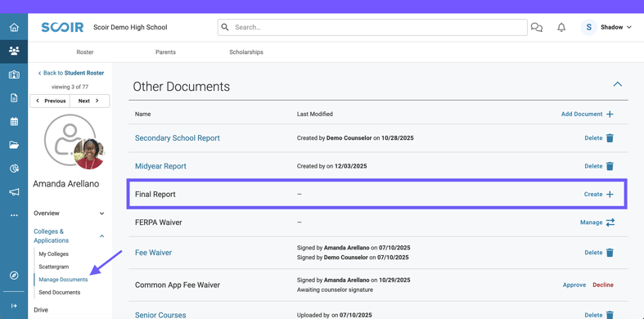Click trash icon in Fee Waiver row
Image resolution: width=644 pixels, height=319 pixels.
[x=610, y=253]
